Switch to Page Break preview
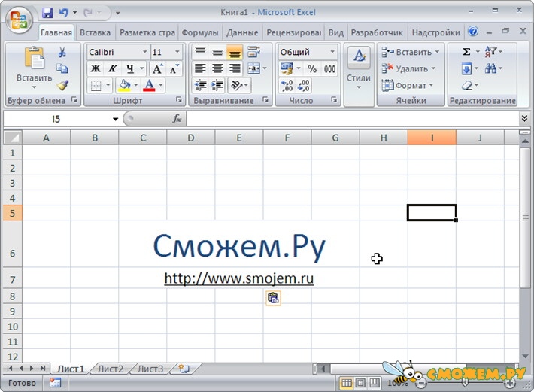The width and height of the screenshot is (534, 392). pyautogui.click(x=375, y=383)
